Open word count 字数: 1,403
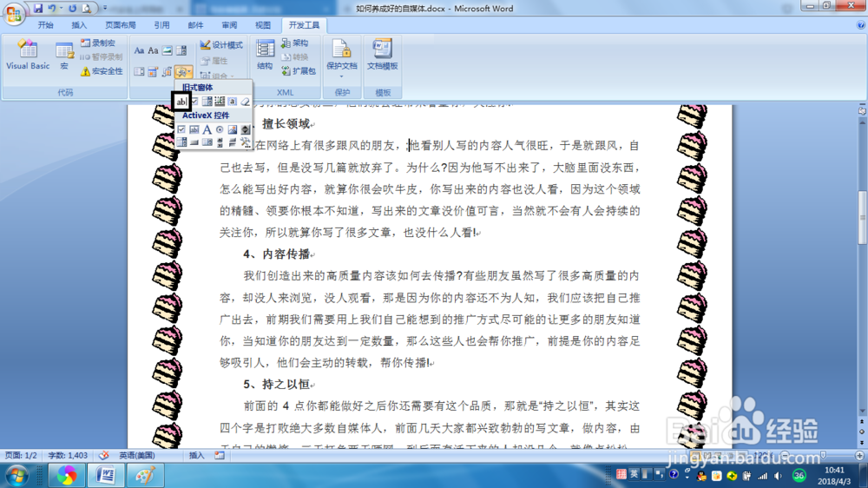868x488 pixels. [x=68, y=455]
